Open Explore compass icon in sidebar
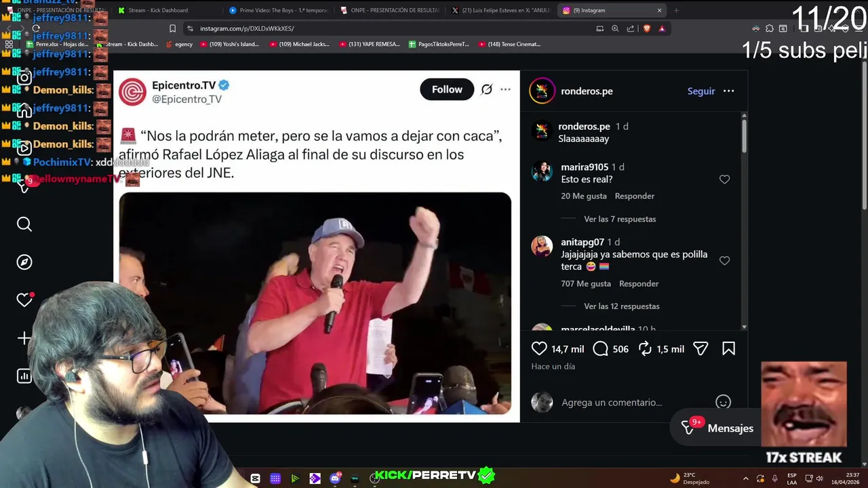The image size is (868, 488). coord(24,262)
